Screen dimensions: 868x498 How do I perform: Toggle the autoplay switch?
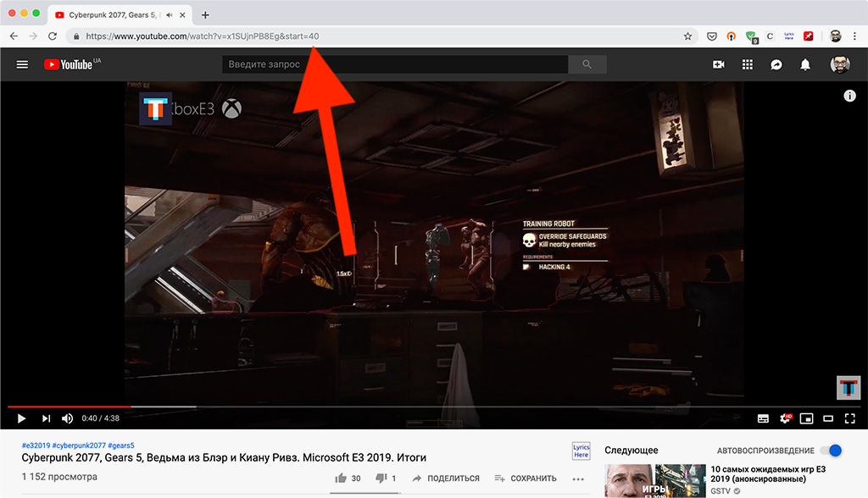(832, 451)
